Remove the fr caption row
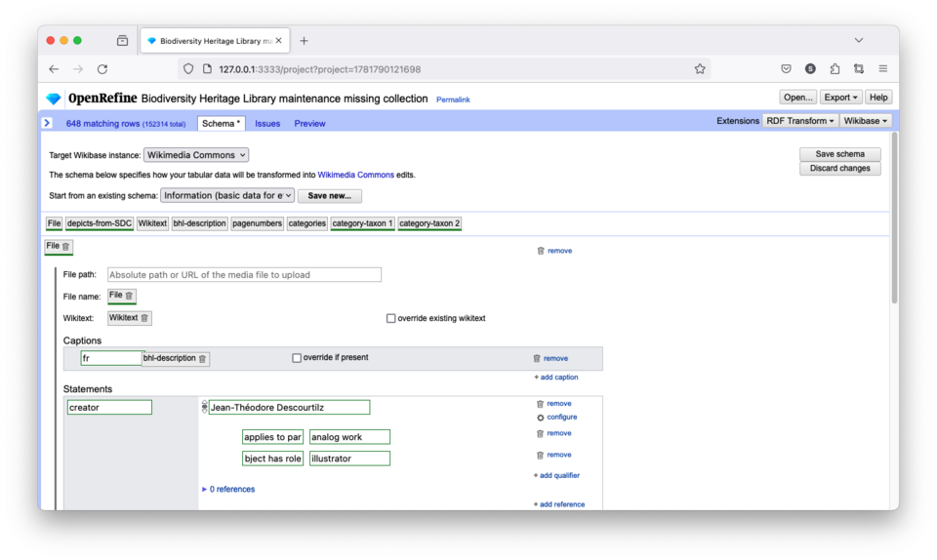The height and width of the screenshot is (560, 937). pos(550,358)
